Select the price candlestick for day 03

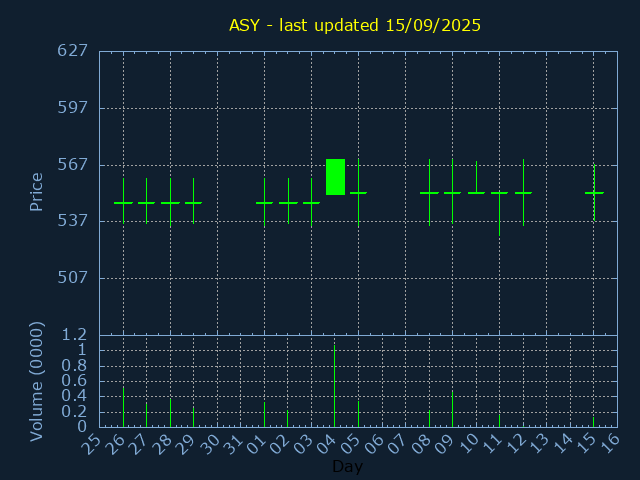(311, 203)
